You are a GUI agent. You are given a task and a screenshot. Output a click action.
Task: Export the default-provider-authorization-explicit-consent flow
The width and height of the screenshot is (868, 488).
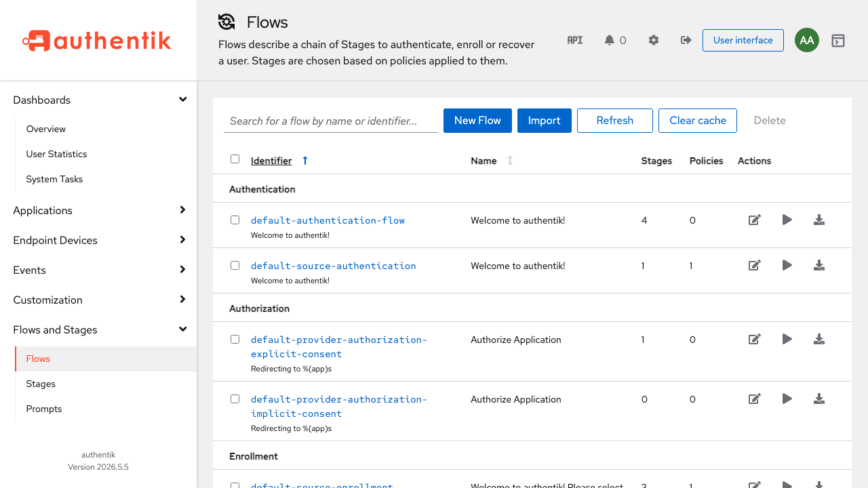click(819, 339)
